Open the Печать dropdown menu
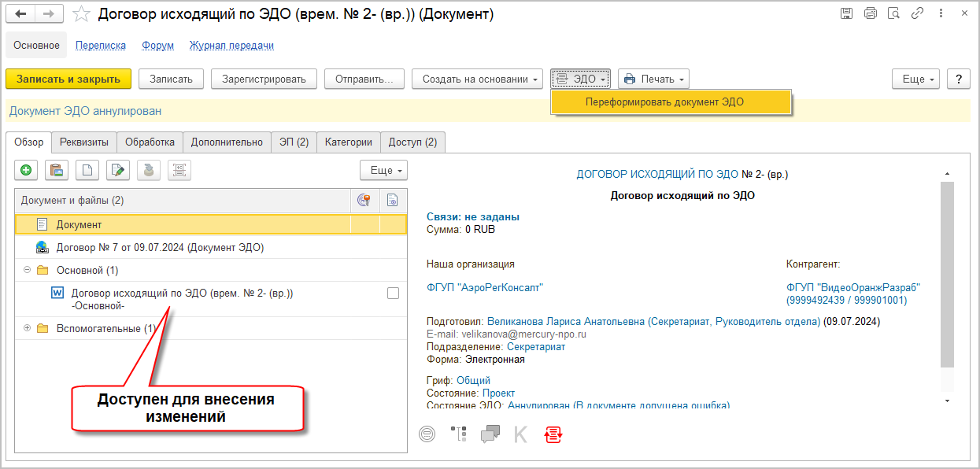Image resolution: width=980 pixels, height=469 pixels. click(653, 79)
